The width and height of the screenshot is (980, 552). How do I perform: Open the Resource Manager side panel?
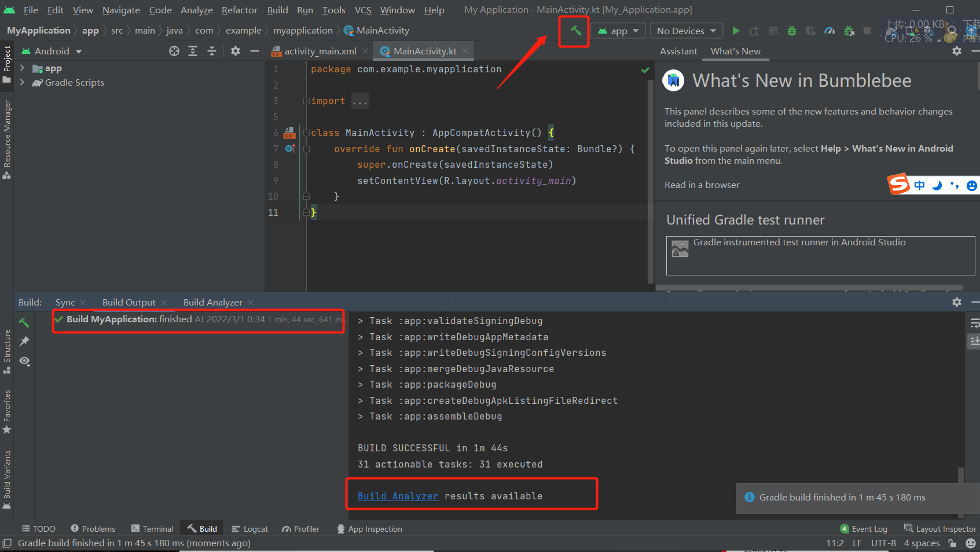click(7, 139)
